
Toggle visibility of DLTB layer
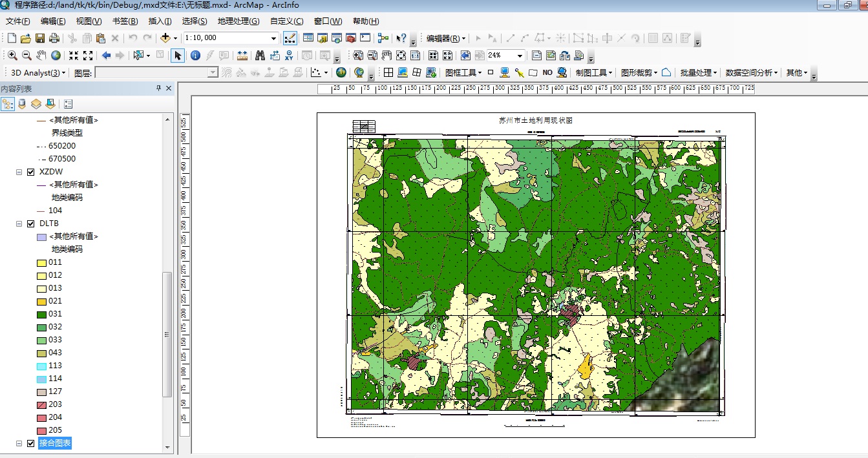[x=30, y=224]
